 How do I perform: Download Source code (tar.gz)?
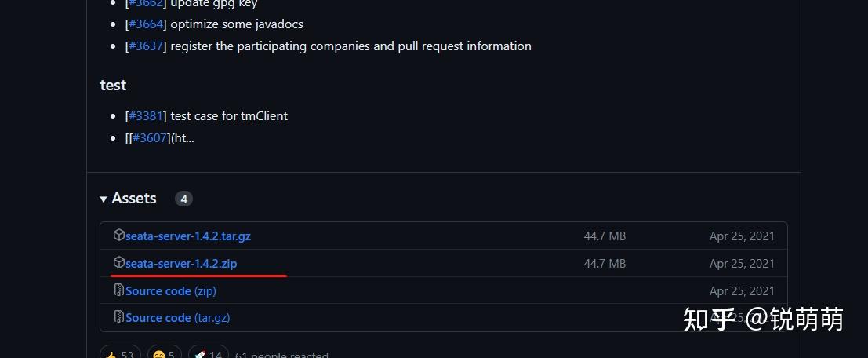click(x=177, y=318)
